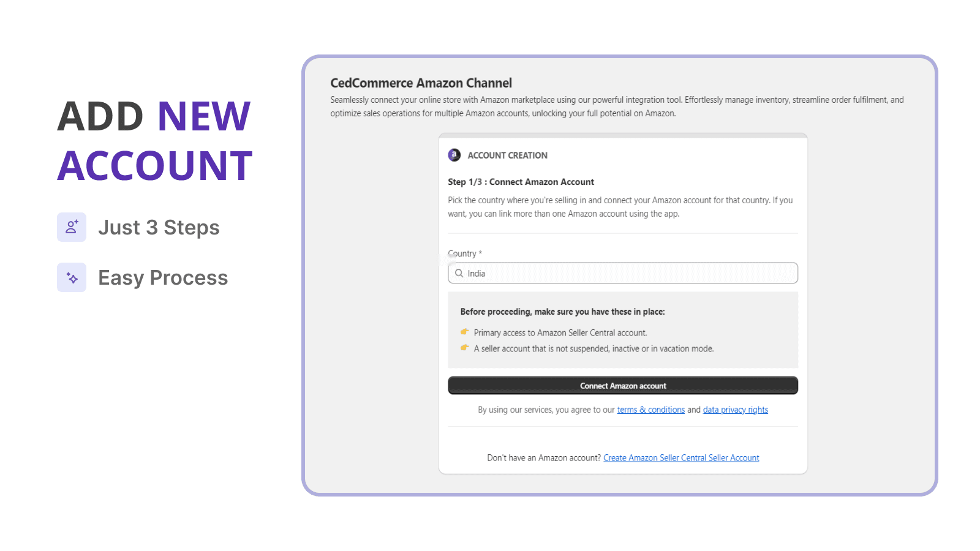Open the terms & conditions link
This screenshot has height=551, width=980.
tap(650, 409)
